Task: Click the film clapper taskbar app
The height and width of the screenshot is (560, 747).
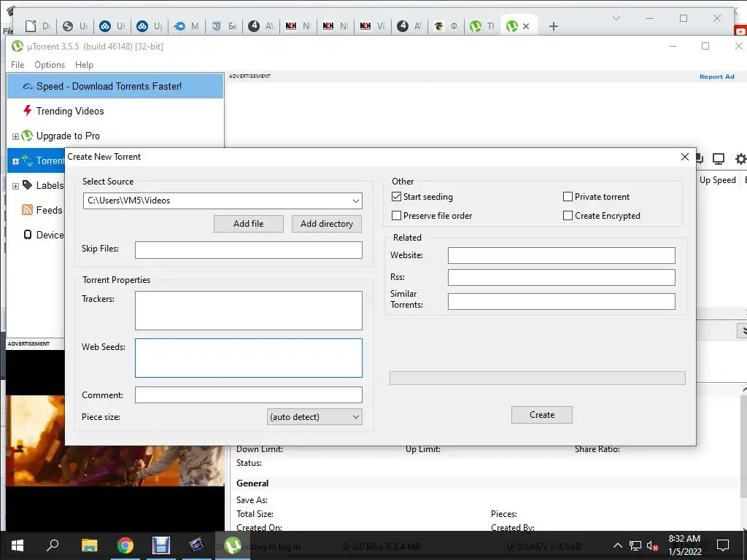Action: click(196, 545)
